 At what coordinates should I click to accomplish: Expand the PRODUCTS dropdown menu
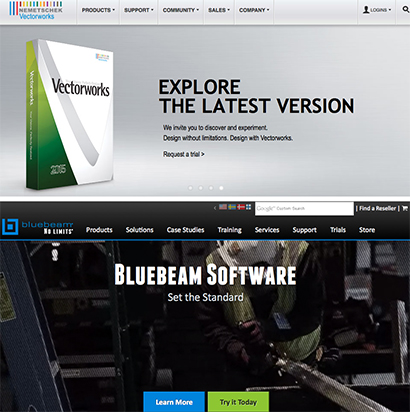[98, 10]
